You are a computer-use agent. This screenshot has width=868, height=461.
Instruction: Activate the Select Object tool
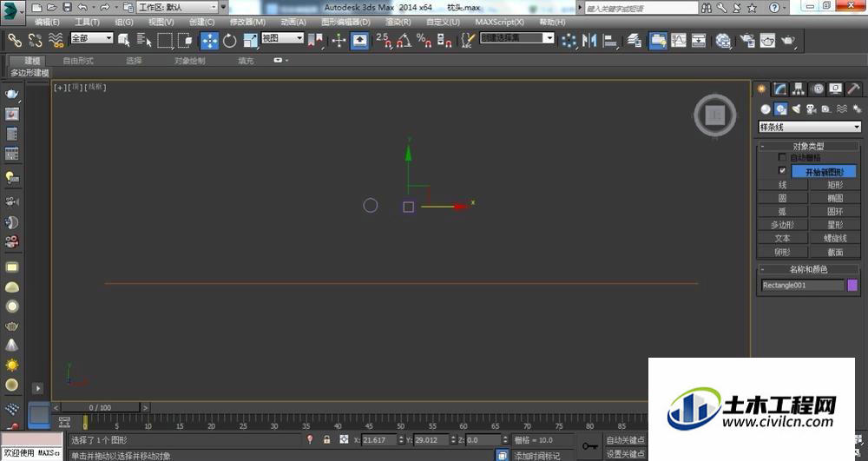pyautogui.click(x=123, y=40)
